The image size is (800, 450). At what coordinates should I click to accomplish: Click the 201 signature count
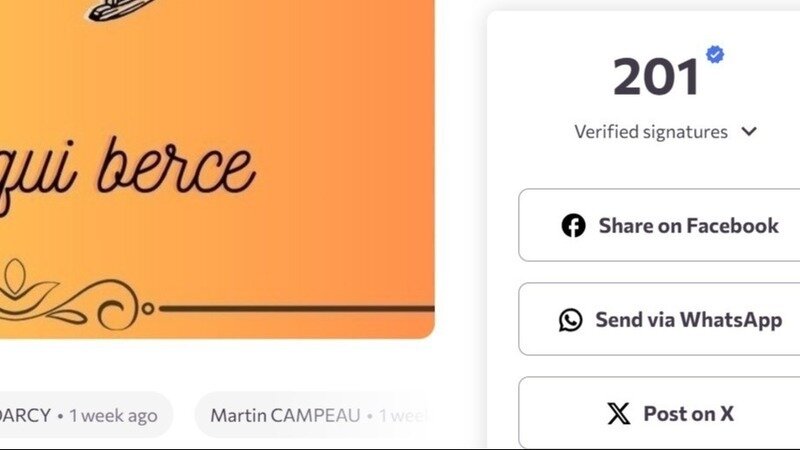tap(656, 78)
